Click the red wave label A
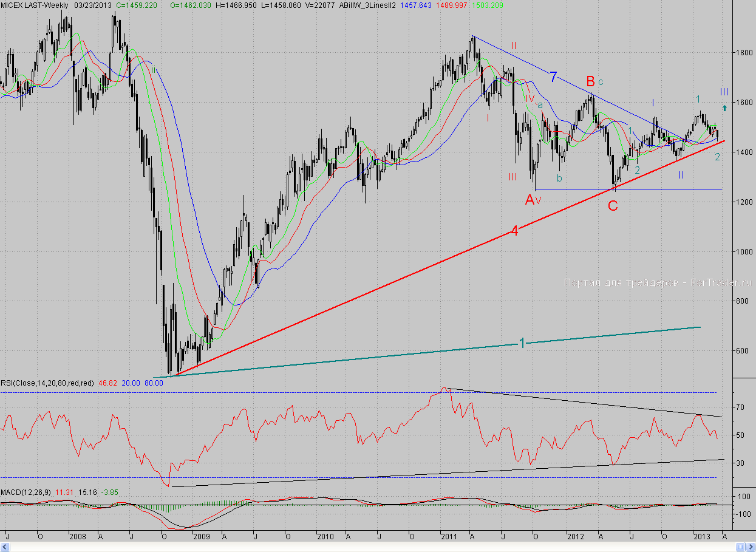Screen dimensions: 756x552 [x=530, y=199]
